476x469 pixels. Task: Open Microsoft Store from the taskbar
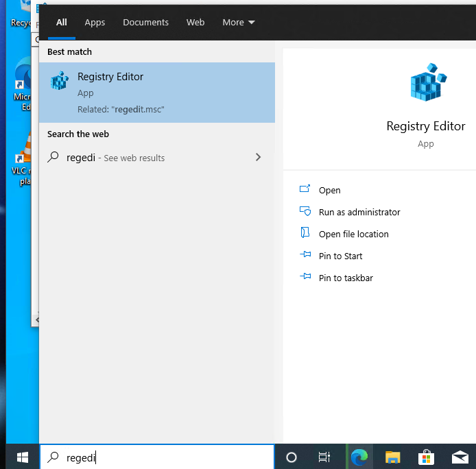pos(426,457)
